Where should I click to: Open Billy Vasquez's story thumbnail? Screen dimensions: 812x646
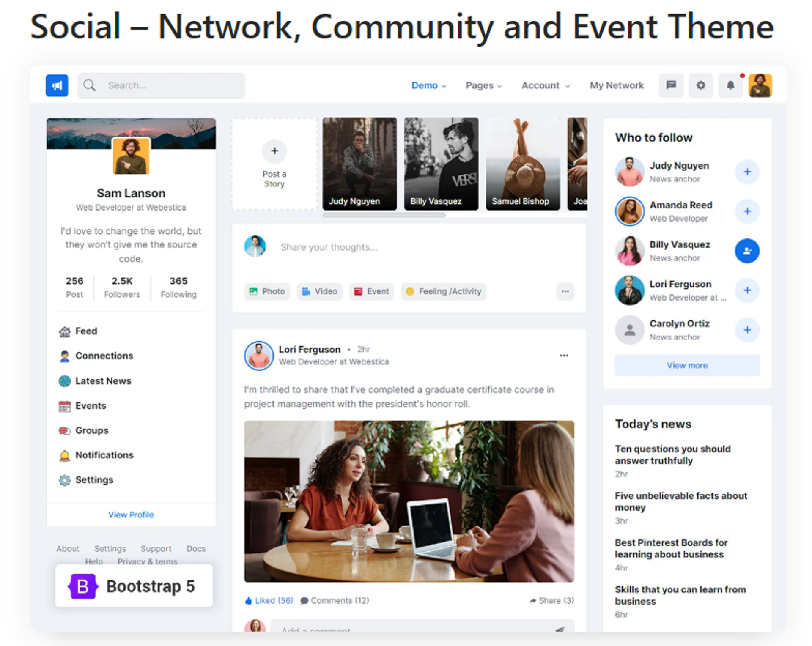[x=442, y=164]
